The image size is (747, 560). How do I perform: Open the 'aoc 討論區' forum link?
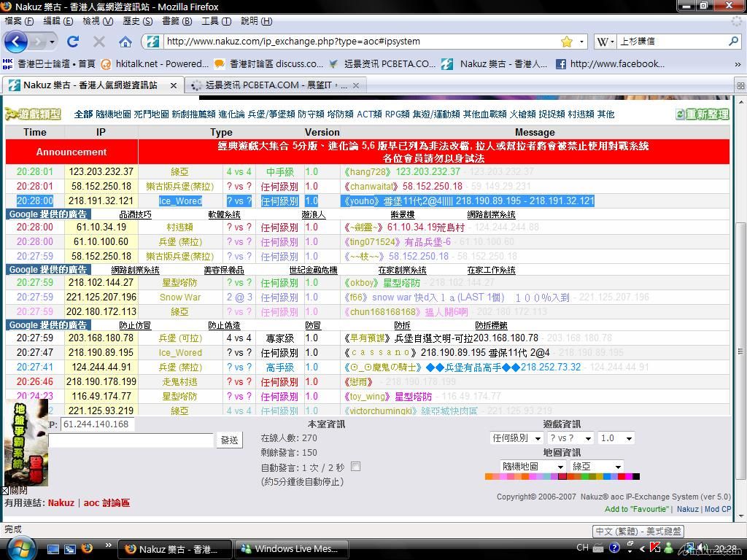pyautogui.click(x=107, y=503)
